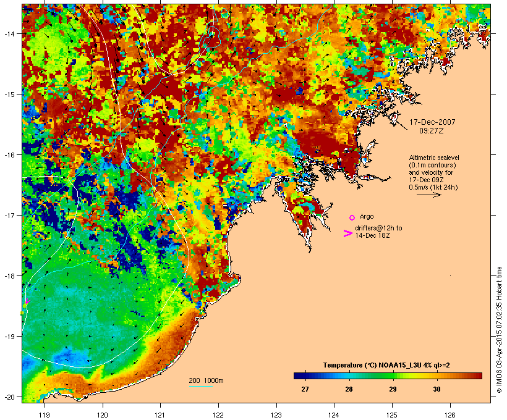Image resolution: width=507 pixels, height=420 pixels.
Task: Click the '(0.1m contours)' text
Action: [x=433, y=165]
